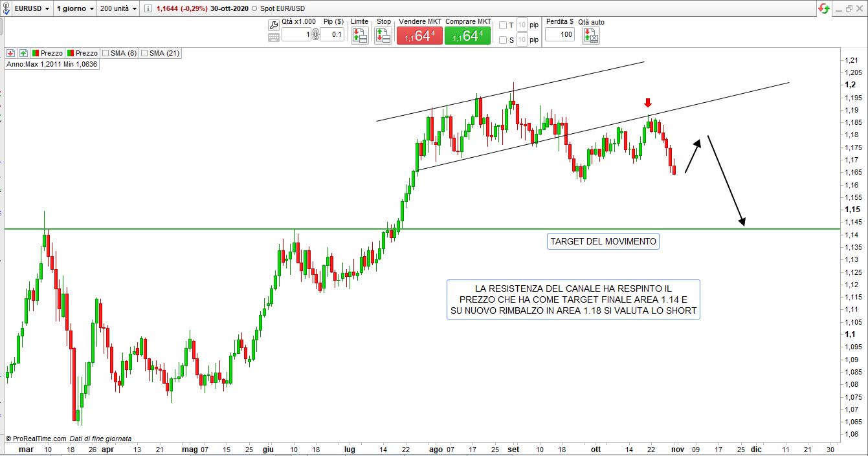
Task: Click the LA RESISTENZA DEL CANALE annotation text
Action: tap(573, 299)
